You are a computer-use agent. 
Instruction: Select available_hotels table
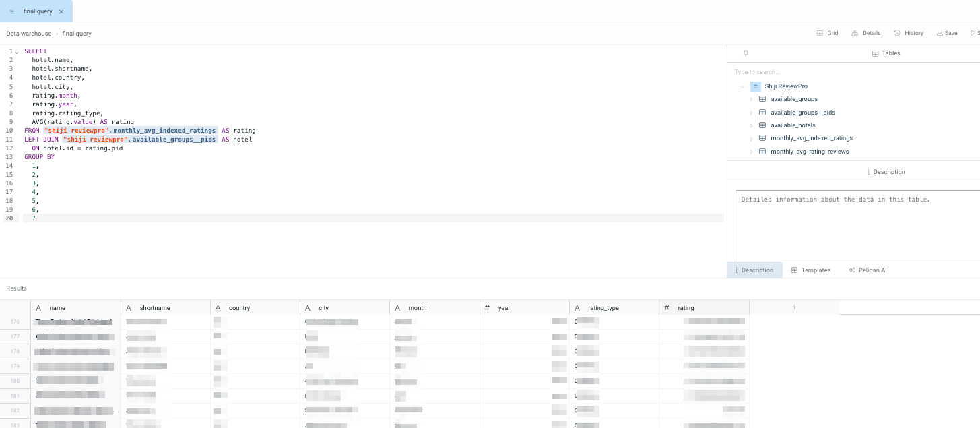pos(793,125)
